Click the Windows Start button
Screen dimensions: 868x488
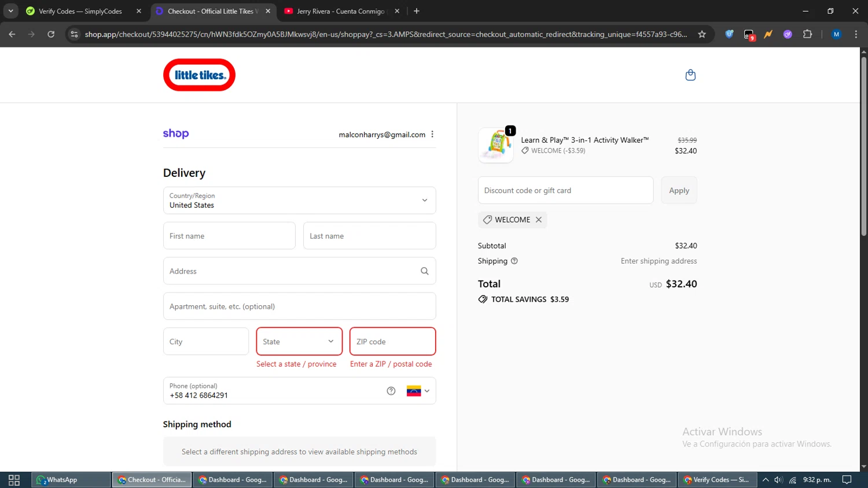[x=14, y=480]
